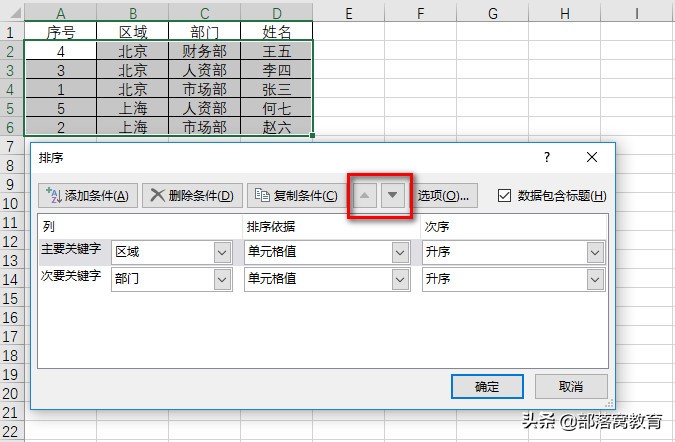This screenshot has height=442, width=675.
Task: Select the 主要关键字 row label
Action: click(x=71, y=249)
